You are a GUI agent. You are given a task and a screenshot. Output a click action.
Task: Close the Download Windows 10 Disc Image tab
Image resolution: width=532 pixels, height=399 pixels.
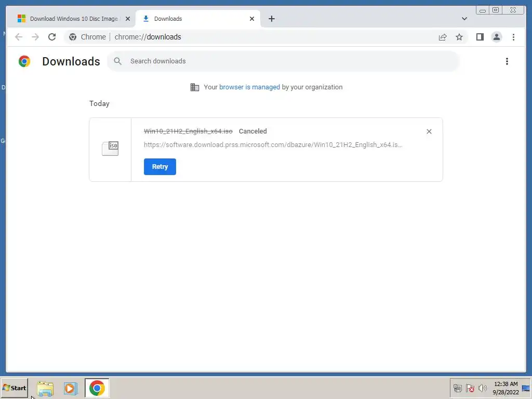[128, 19]
